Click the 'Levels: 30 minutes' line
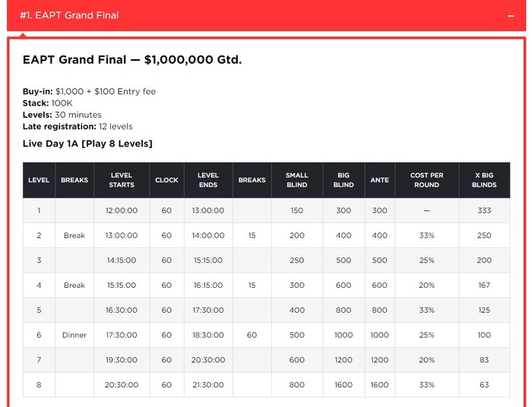The height and width of the screenshot is (407, 532). click(x=62, y=115)
